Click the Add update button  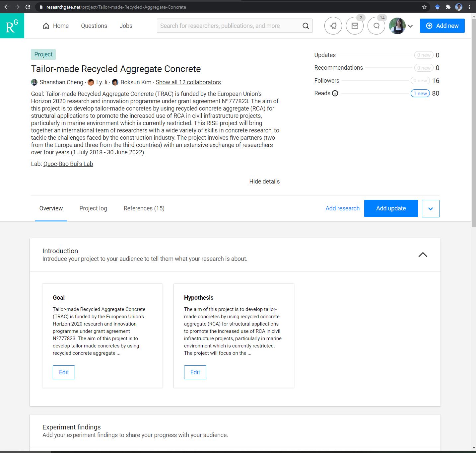pyautogui.click(x=391, y=208)
